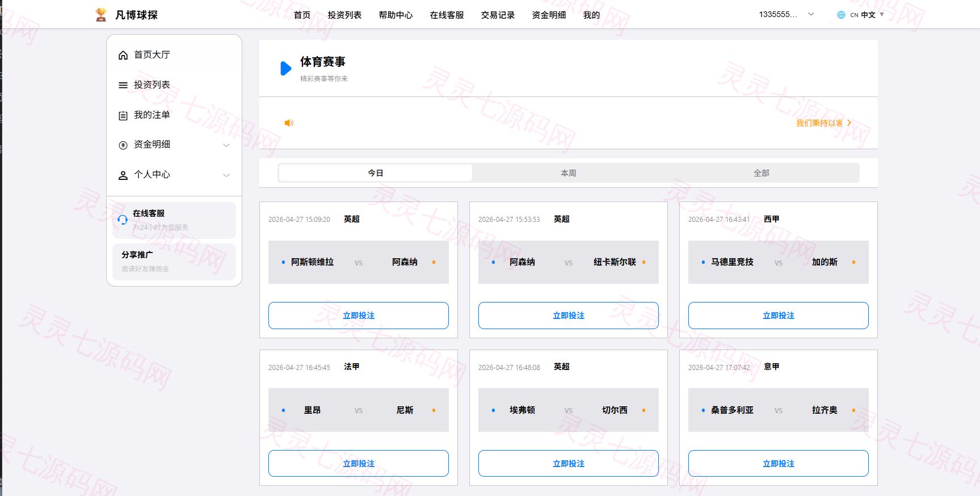Open 在线客服 in the top navigation
This screenshot has width=980, height=496.
tap(447, 15)
